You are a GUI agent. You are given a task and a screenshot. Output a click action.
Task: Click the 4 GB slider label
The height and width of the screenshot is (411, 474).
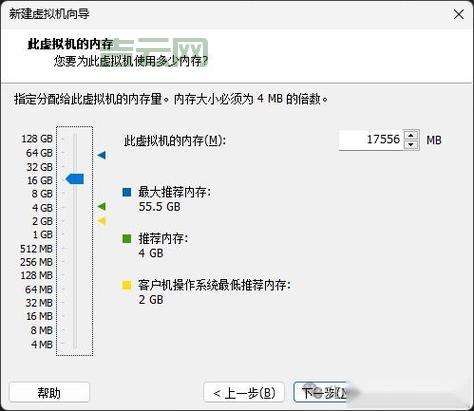[x=42, y=208]
